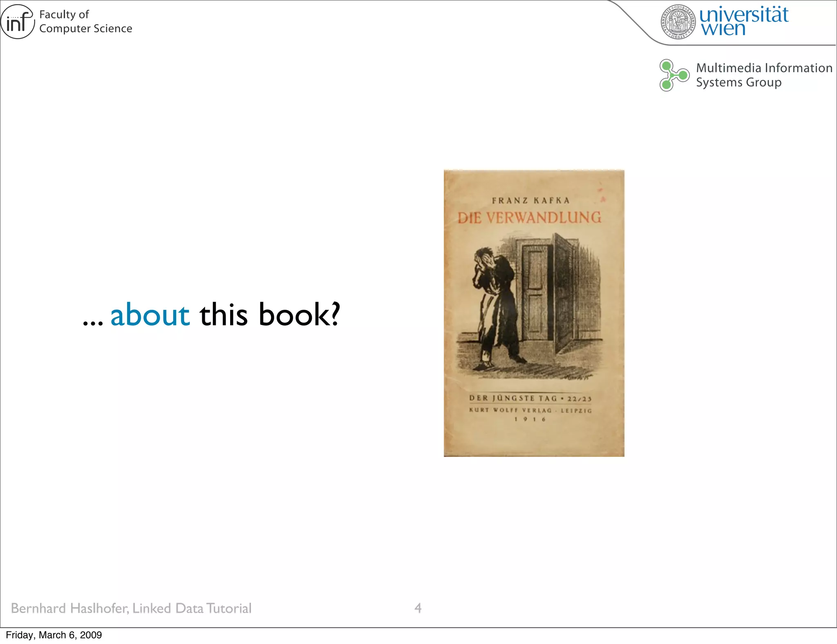Screen dimensions: 837x644
Task: Click the inf faculty logo icon
Action: click(x=18, y=22)
